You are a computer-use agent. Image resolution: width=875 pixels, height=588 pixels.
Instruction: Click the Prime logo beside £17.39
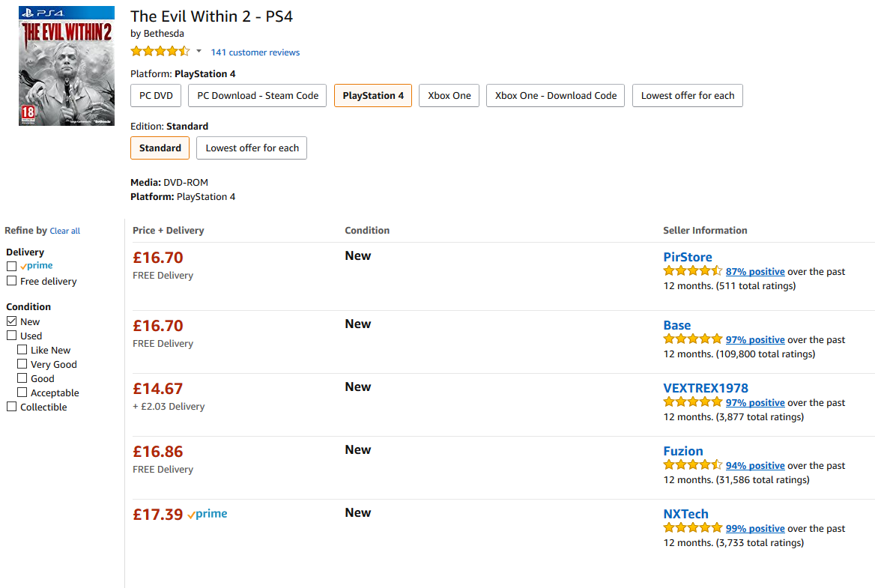click(x=208, y=514)
